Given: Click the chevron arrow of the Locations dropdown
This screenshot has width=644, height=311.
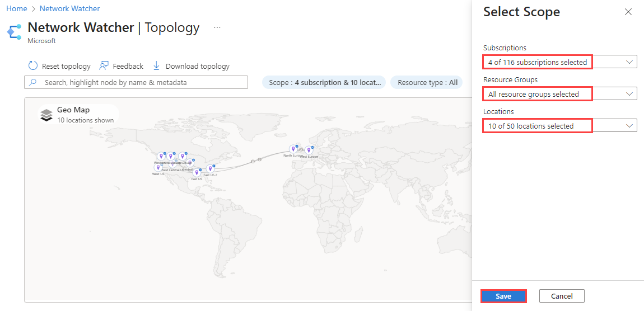Looking at the screenshot, I should (x=629, y=126).
